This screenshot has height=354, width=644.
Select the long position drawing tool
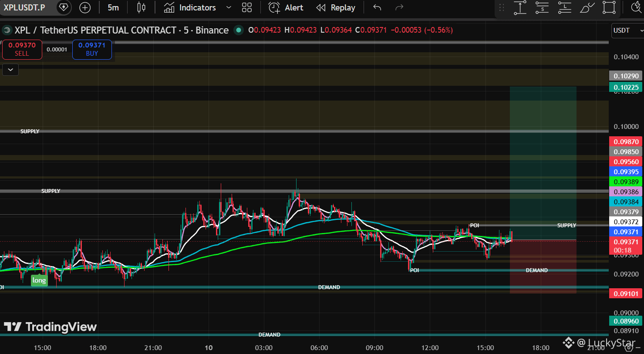click(564, 7)
